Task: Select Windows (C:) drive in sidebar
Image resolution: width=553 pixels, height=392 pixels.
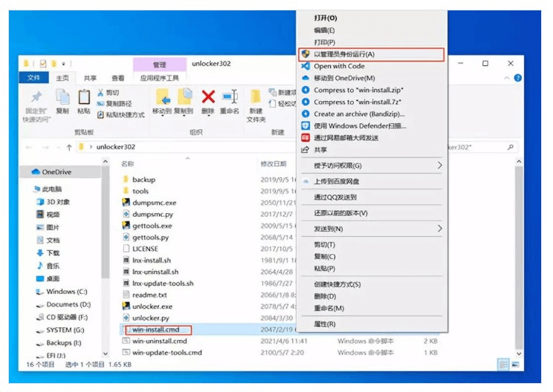Action: 62,292
